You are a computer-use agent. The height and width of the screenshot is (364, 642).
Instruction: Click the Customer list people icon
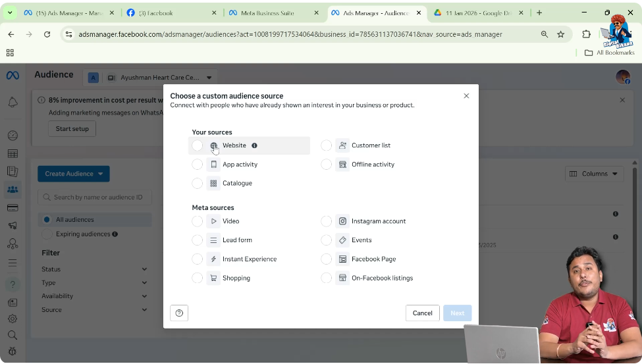tap(342, 145)
